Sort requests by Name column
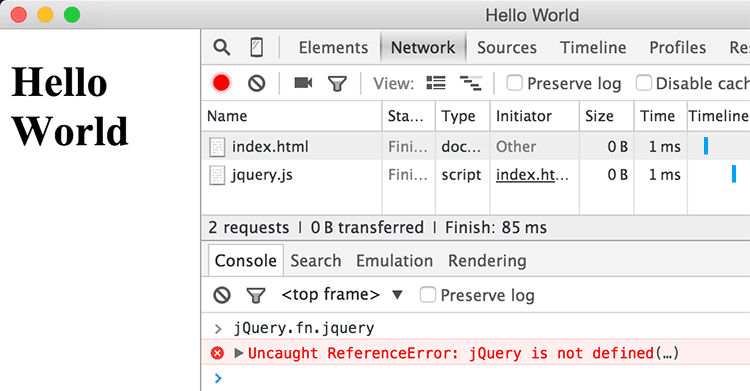Image resolution: width=750 pixels, height=391 pixels. pos(292,116)
